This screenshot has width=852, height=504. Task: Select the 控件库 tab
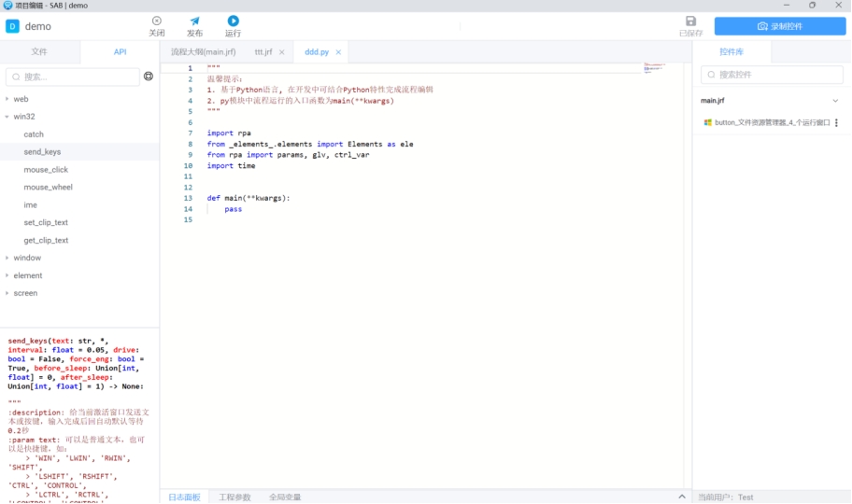731,51
